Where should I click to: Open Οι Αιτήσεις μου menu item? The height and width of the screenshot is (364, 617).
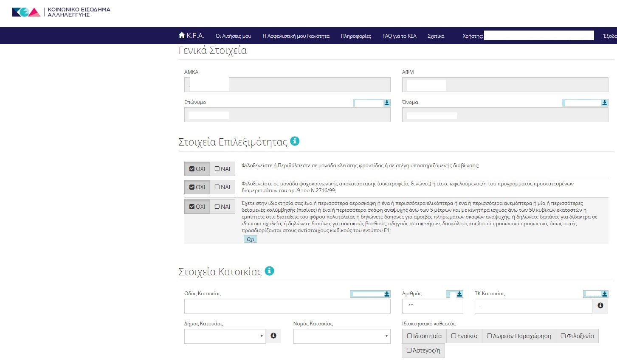(x=233, y=36)
